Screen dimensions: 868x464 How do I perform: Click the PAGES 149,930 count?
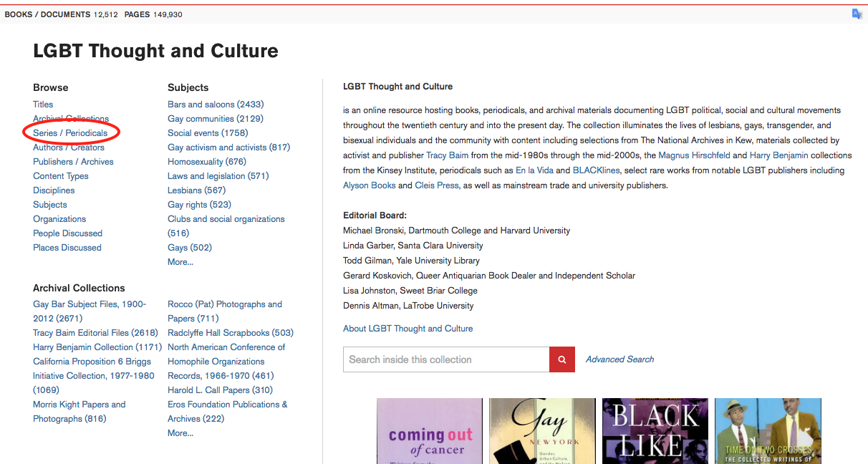click(153, 14)
